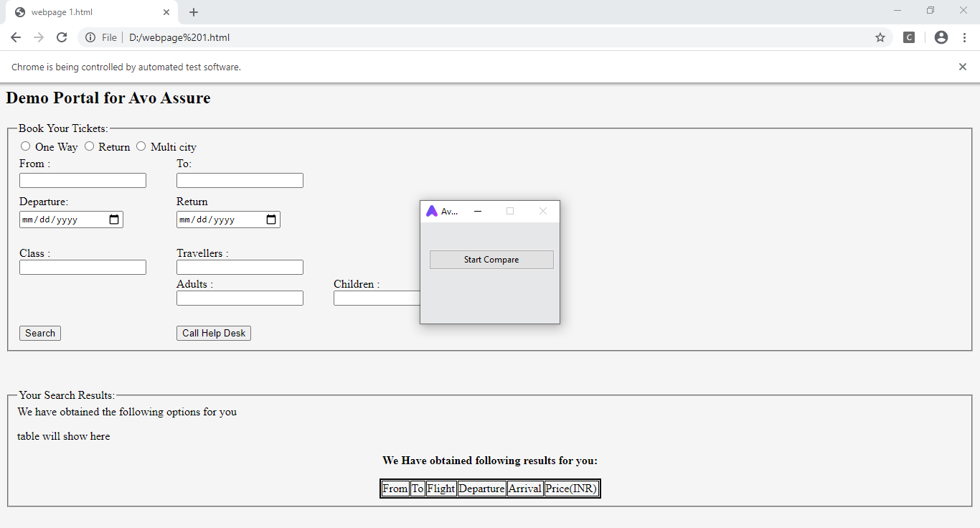The image size is (980, 528).
Task: Select the Return radio option
Action: click(x=90, y=146)
